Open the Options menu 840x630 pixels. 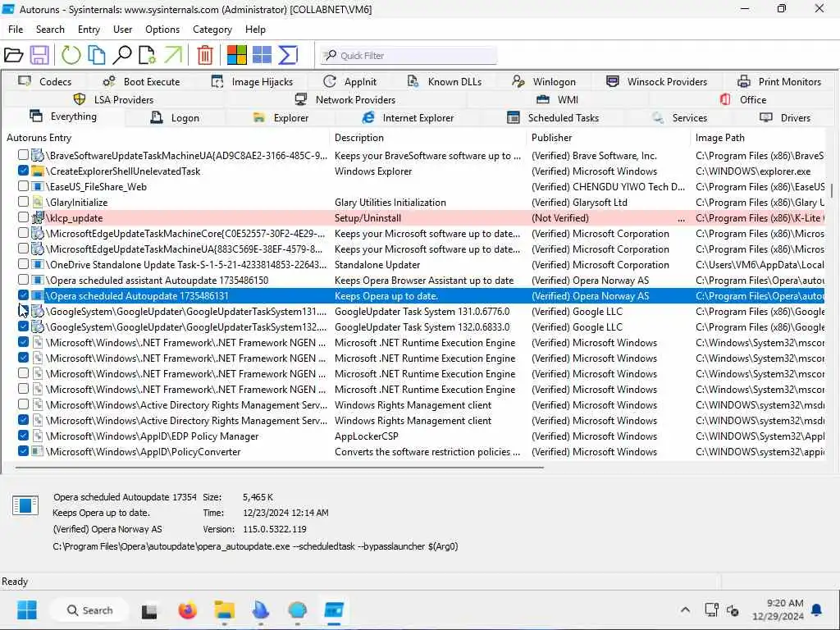[x=162, y=30]
